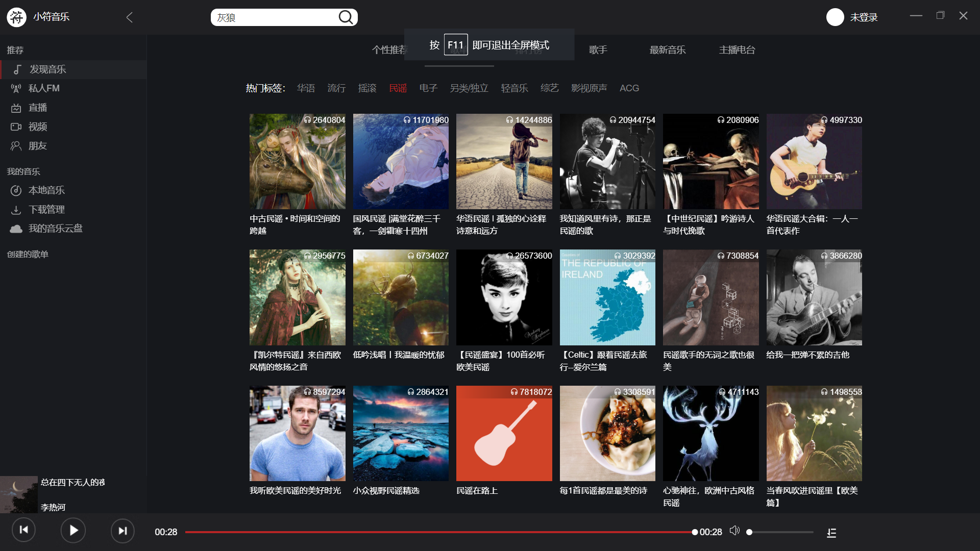Open 我知道风里有诗 playlist cover
The width and height of the screenshot is (980, 551).
pos(607,161)
